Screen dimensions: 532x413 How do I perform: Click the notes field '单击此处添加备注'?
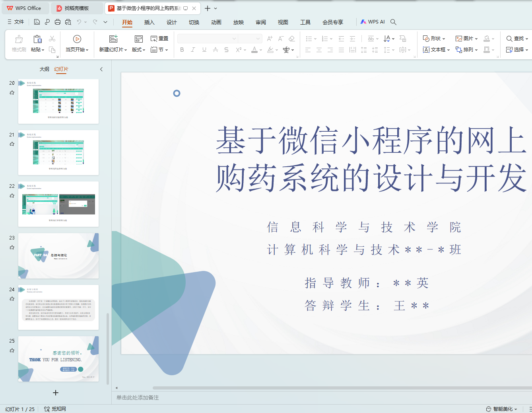tap(138, 398)
